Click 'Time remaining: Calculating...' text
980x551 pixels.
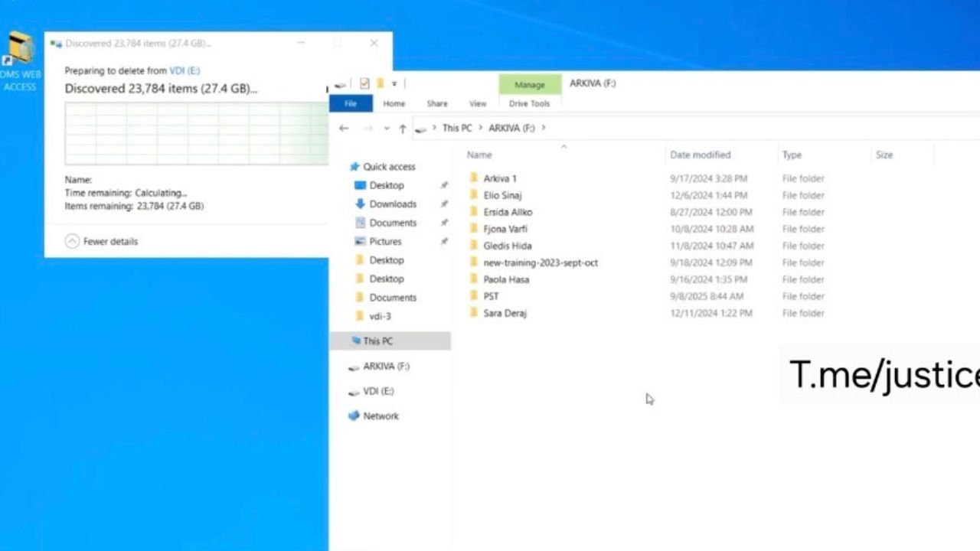pyautogui.click(x=126, y=193)
